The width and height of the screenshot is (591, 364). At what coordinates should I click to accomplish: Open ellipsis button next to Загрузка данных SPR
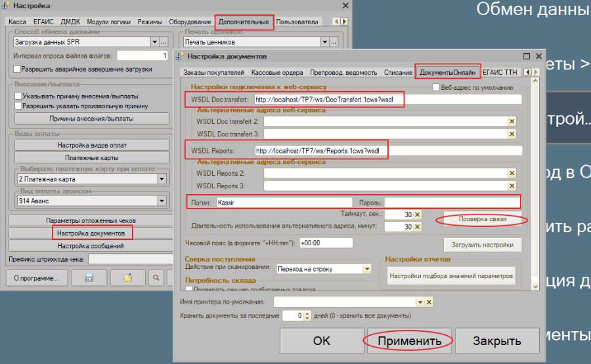coord(164,42)
